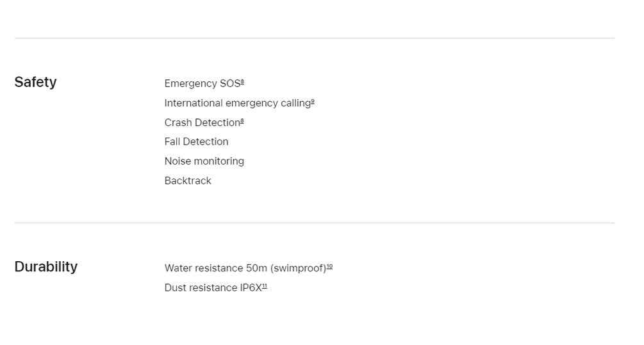Viewport: 644px width, 345px height.
Task: Click divider between Safety and Durability
Action: [x=314, y=223]
